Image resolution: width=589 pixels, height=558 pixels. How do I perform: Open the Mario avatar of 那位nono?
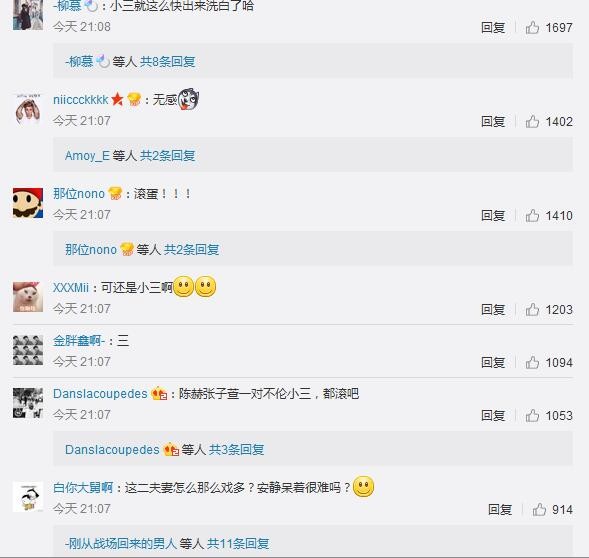click(28, 203)
